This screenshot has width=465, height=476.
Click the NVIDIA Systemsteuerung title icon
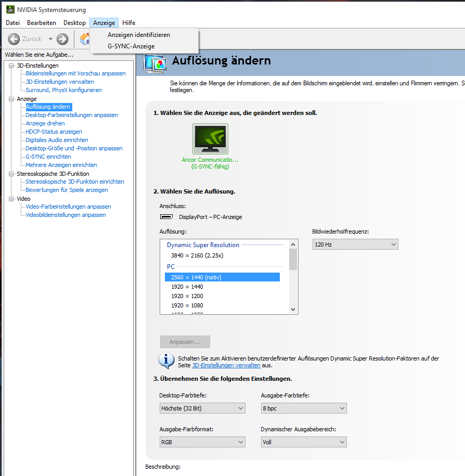pos(10,9)
